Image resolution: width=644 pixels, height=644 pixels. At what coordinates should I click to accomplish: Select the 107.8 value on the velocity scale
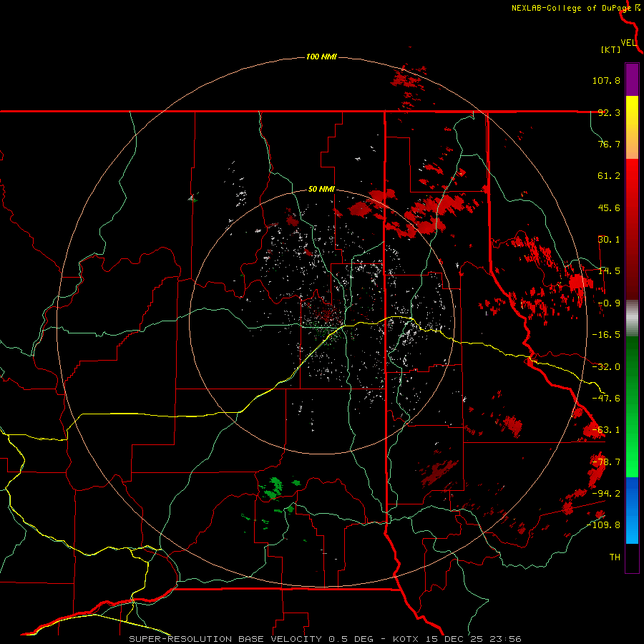[606, 80]
